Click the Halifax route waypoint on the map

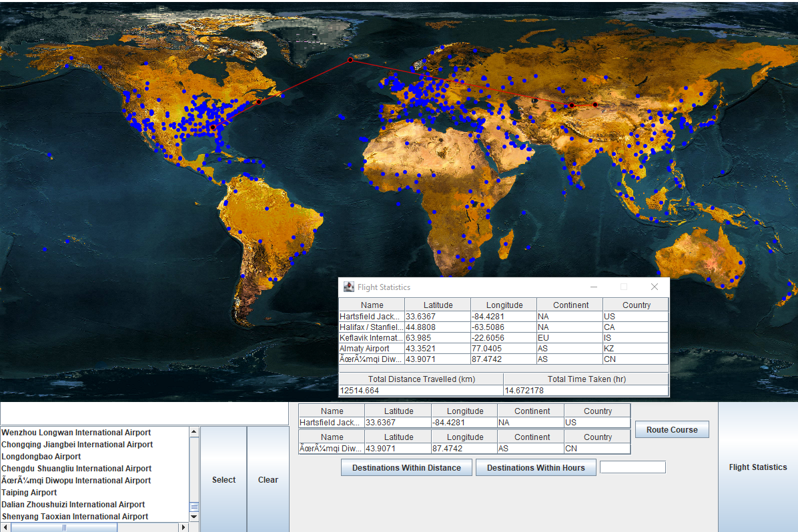[x=259, y=102]
